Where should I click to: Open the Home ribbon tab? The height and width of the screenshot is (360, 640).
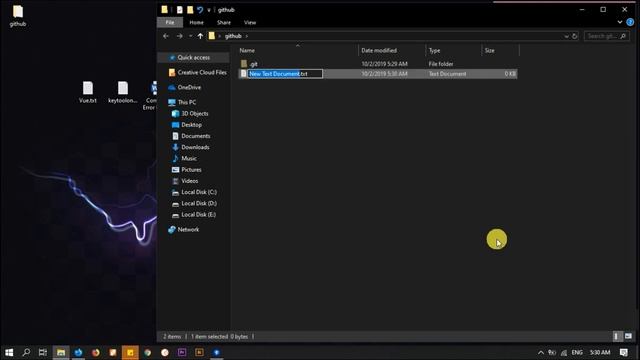click(x=196, y=22)
